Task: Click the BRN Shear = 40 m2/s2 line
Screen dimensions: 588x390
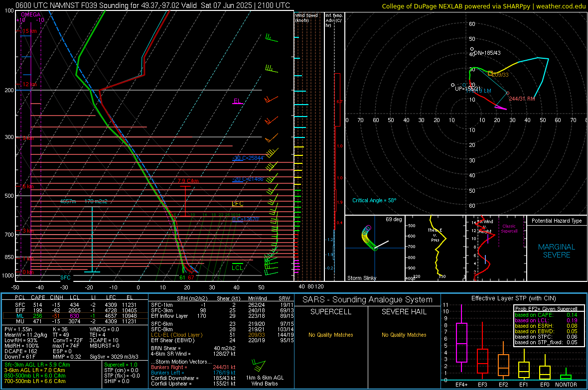Action: 193,348
